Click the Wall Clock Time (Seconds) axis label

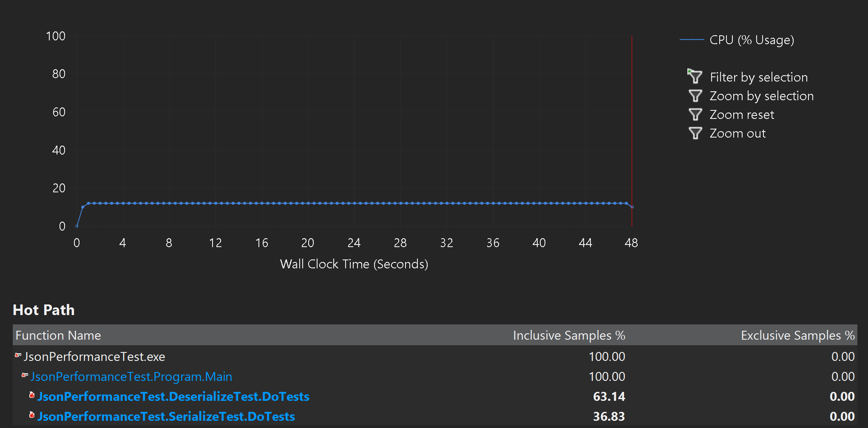pyautogui.click(x=354, y=264)
